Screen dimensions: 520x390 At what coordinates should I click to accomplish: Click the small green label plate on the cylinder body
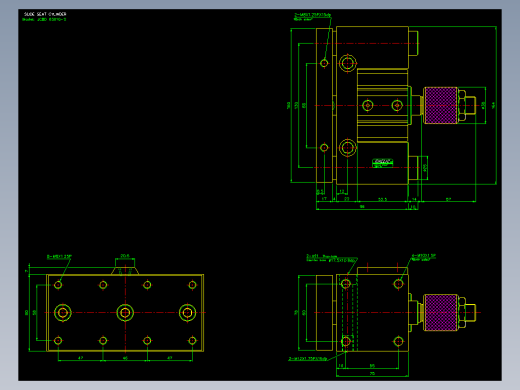(383, 163)
